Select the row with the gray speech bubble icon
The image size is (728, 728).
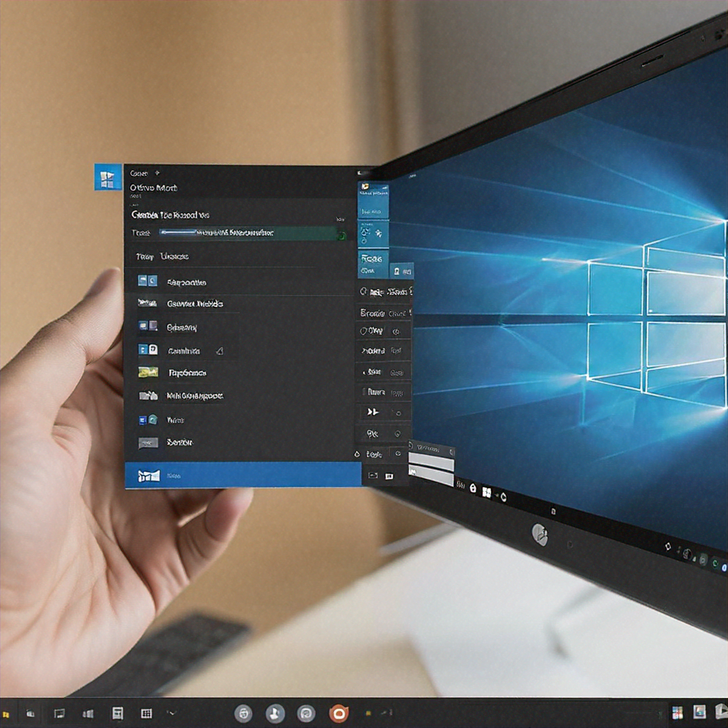pos(239,442)
